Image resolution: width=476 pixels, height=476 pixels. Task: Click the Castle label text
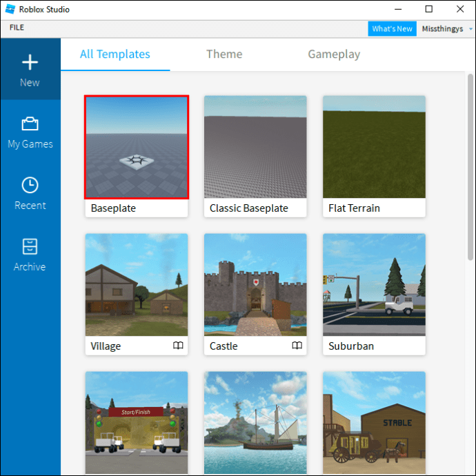(224, 346)
